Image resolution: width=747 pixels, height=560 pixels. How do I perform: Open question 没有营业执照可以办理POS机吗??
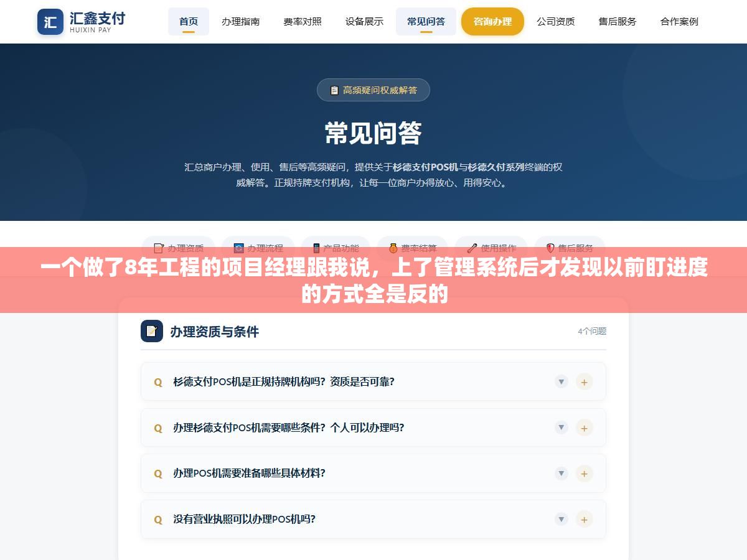coord(374,519)
